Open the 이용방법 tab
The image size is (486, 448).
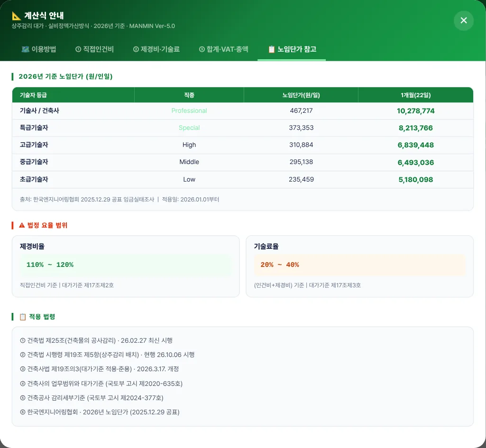(x=39, y=49)
